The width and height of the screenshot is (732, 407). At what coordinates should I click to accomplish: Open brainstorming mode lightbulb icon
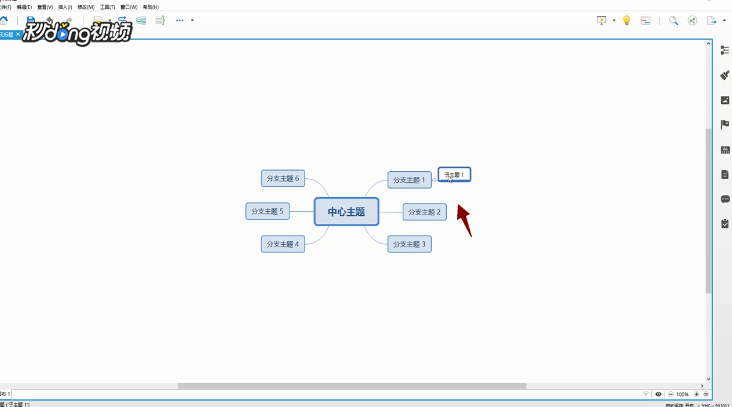pos(626,21)
